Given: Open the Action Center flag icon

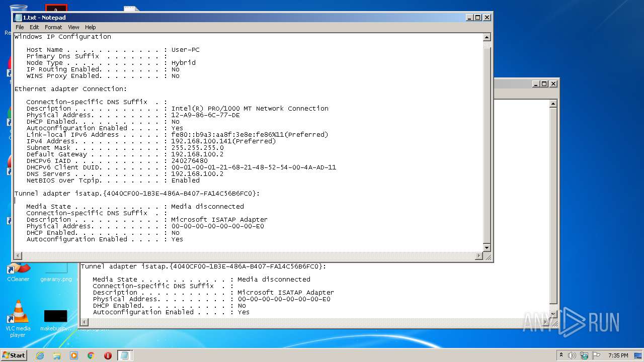Looking at the screenshot, I should coord(596,355).
